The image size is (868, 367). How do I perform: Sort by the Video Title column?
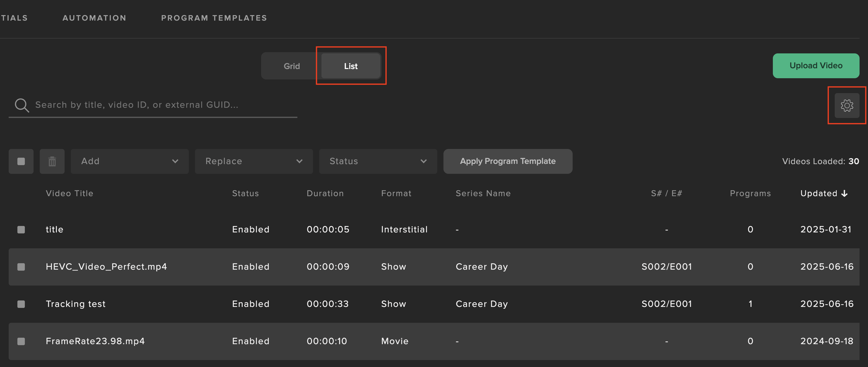69,194
